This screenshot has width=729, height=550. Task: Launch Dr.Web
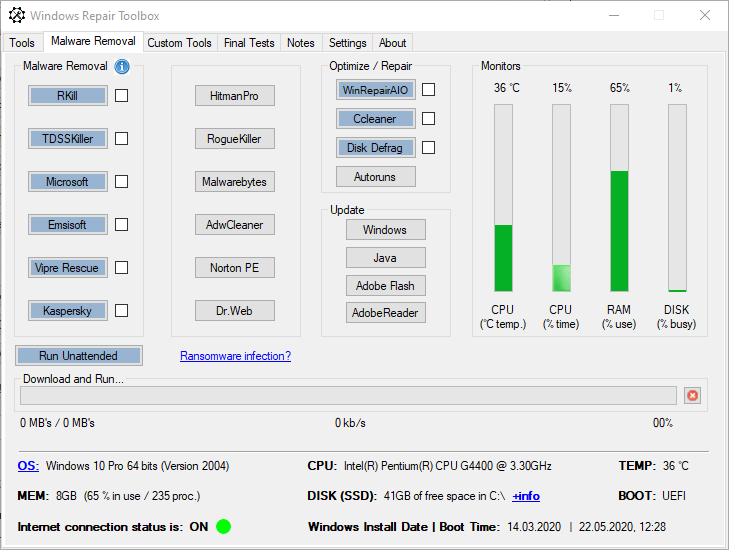(235, 311)
